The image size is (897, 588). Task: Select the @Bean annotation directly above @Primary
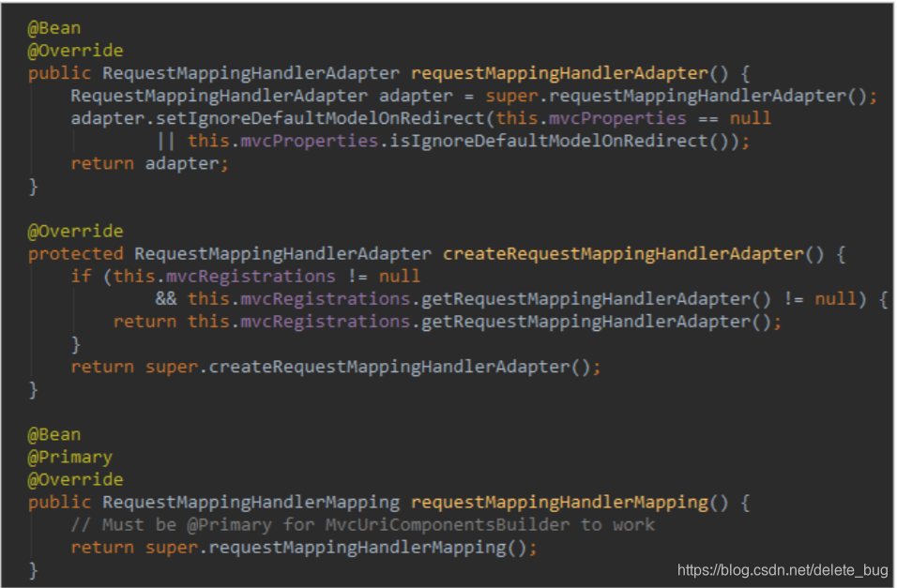[x=54, y=435]
